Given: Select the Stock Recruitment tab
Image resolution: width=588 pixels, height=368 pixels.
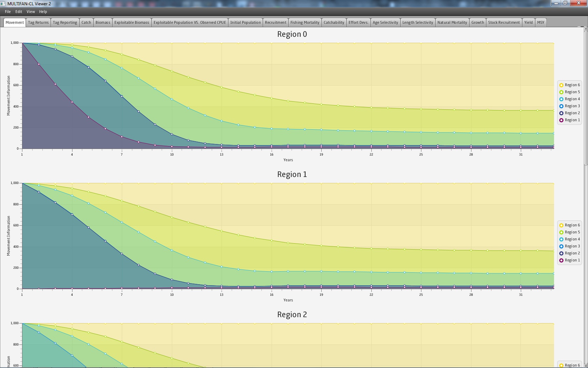Looking at the screenshot, I should pyautogui.click(x=504, y=22).
